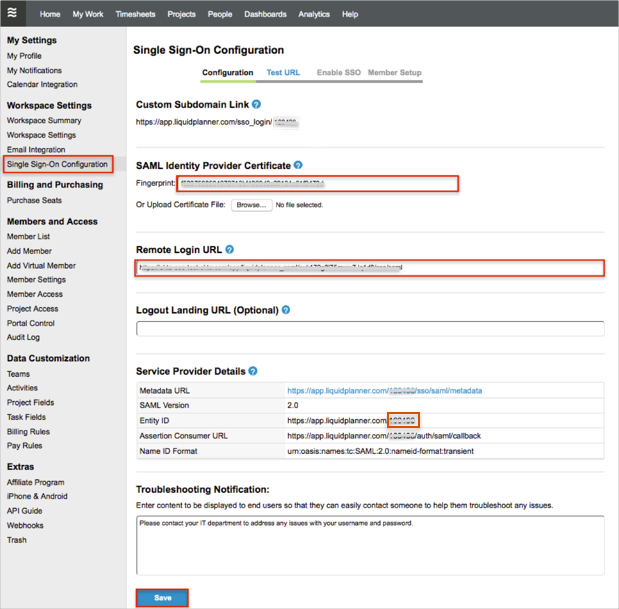619x609 pixels.
Task: Click the Remote Login URL field
Action: coord(370,268)
